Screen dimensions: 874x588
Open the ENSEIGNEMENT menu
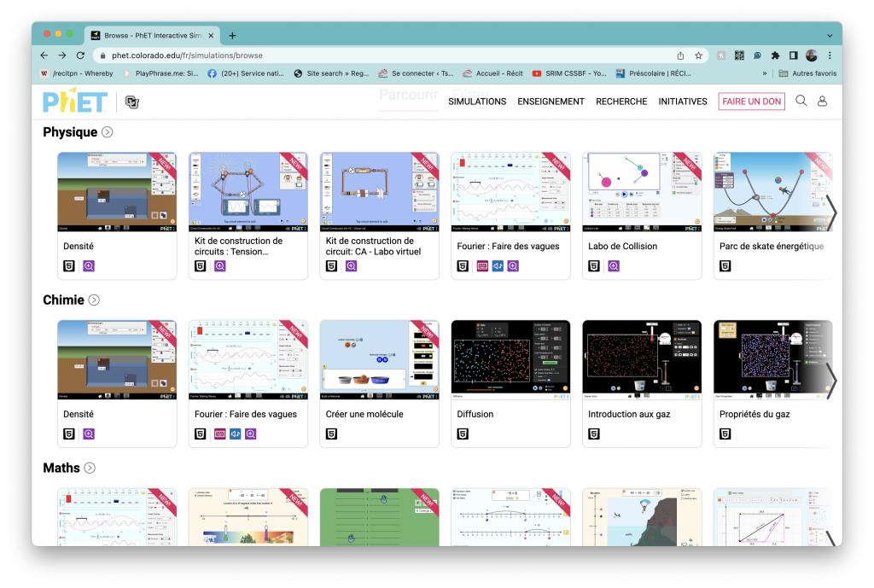(551, 102)
